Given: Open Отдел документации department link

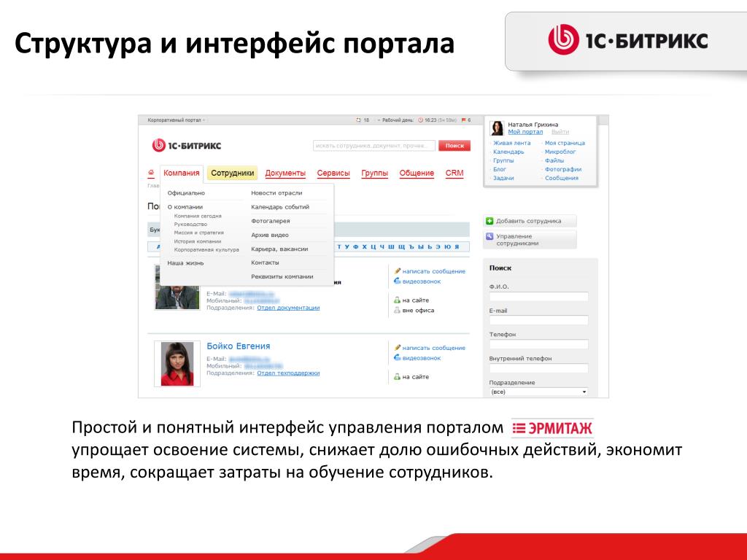Looking at the screenshot, I should [x=288, y=308].
